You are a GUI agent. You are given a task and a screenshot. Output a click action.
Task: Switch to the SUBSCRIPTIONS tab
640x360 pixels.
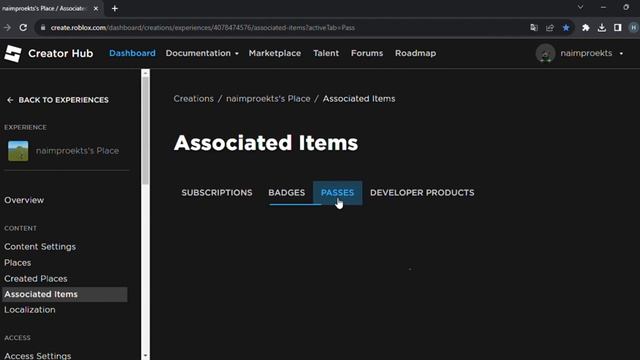pos(217,193)
